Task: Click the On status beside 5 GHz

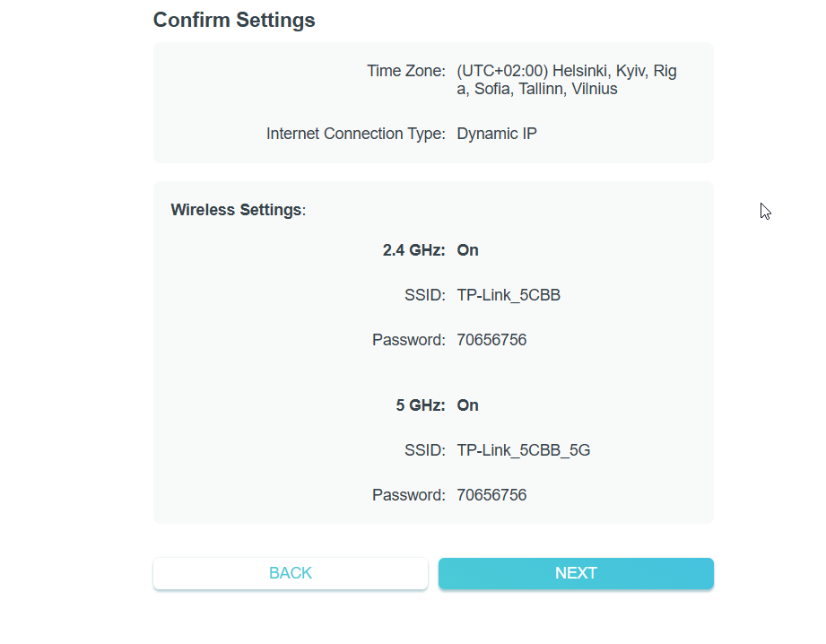Action: coord(467,405)
